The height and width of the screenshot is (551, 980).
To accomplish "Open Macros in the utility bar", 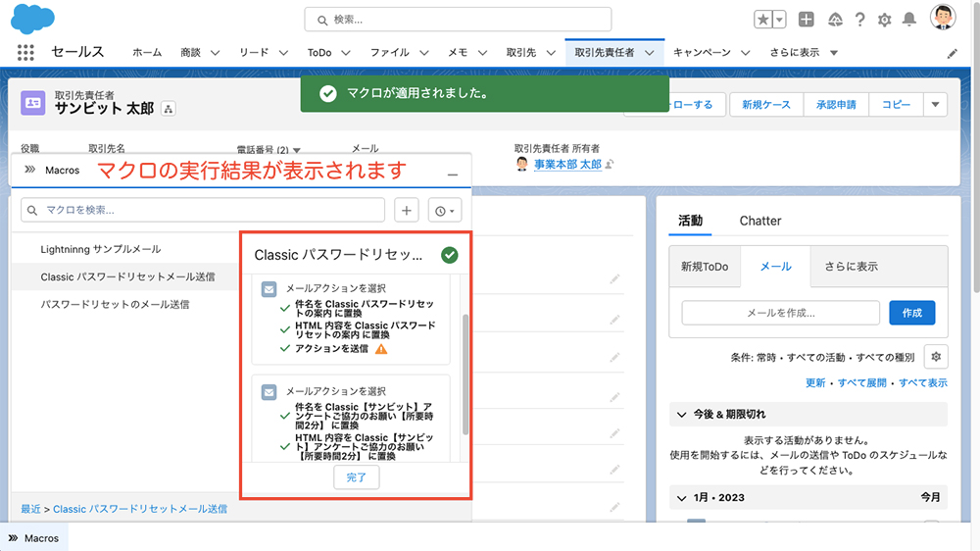I will 33,538.
